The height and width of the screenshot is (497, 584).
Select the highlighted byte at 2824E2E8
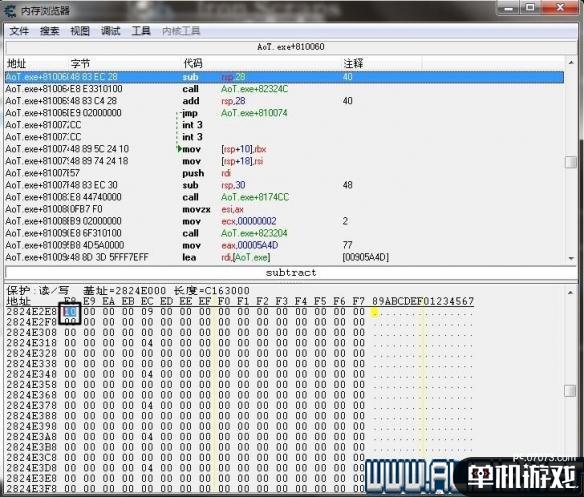pyautogui.click(x=70, y=311)
